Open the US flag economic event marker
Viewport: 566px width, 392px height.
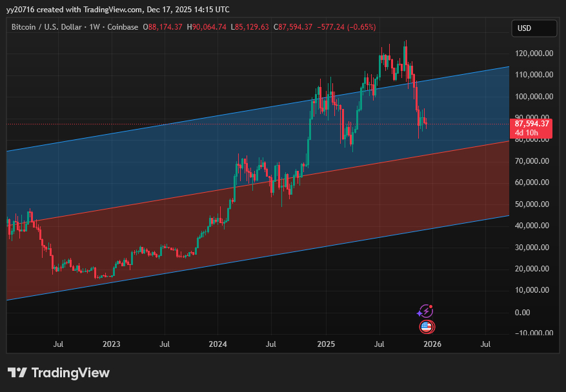[x=427, y=328]
